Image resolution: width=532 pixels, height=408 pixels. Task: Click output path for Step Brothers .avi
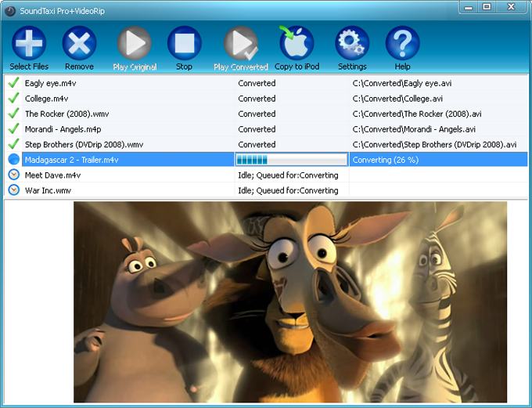point(434,144)
